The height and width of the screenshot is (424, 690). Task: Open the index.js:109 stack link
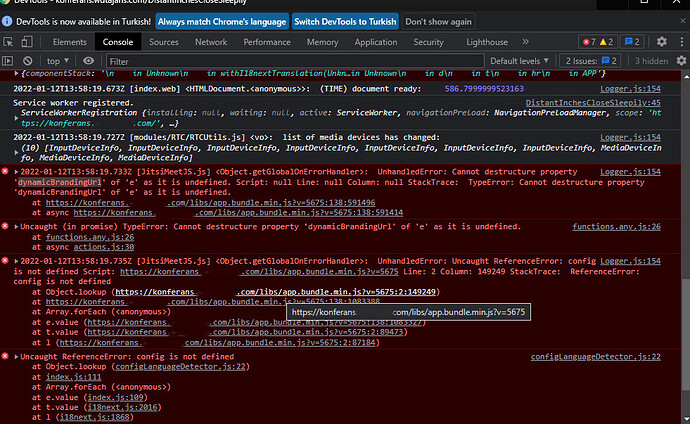[x=115, y=398]
